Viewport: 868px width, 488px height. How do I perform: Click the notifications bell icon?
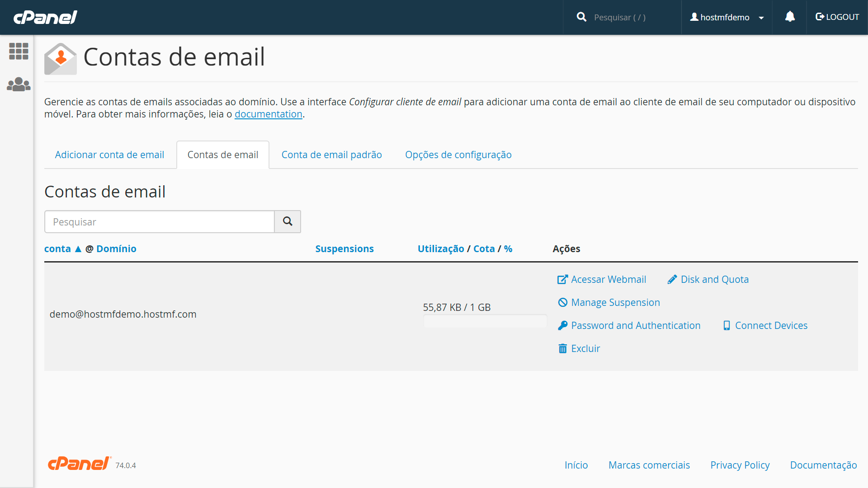[790, 17]
